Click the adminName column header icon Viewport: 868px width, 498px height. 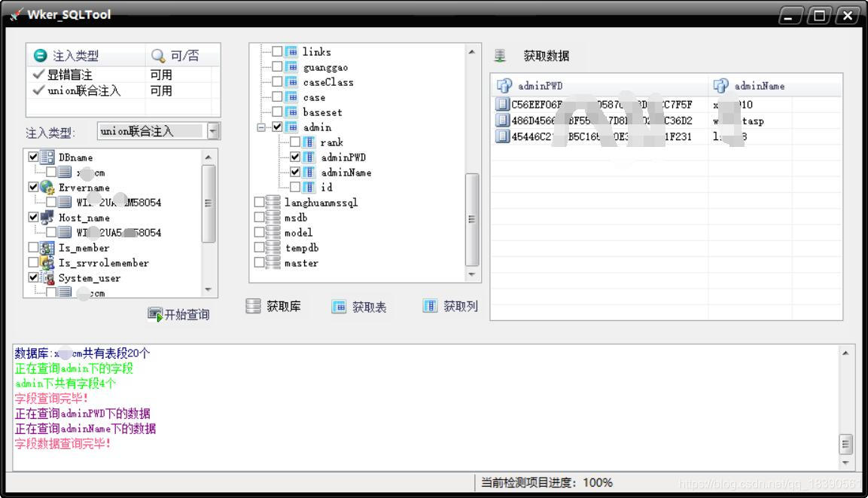tap(720, 85)
